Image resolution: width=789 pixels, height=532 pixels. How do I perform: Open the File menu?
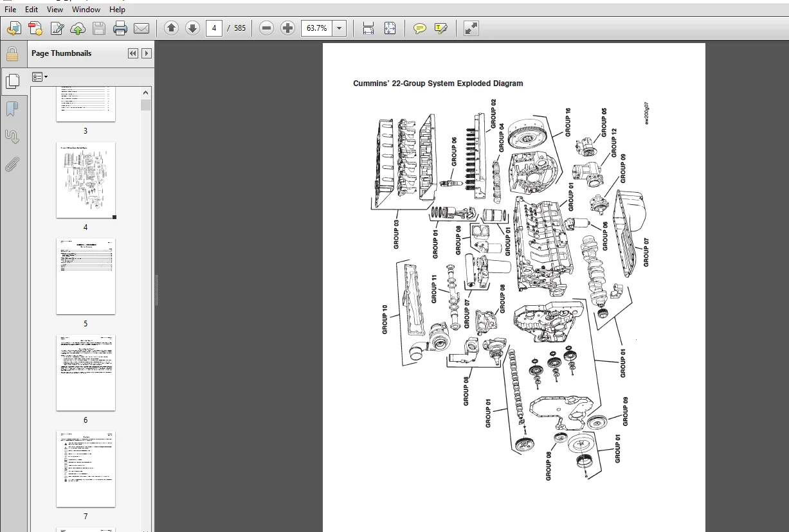pyautogui.click(x=10, y=10)
